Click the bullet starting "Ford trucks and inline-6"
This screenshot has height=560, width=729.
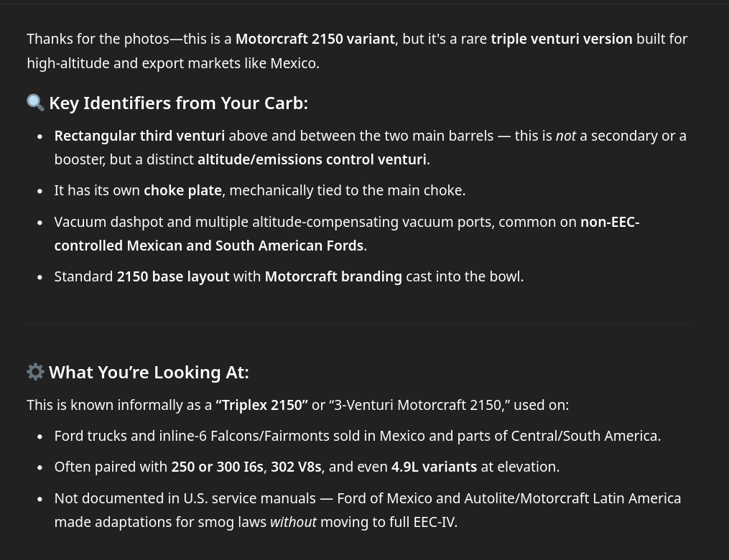coord(357,436)
